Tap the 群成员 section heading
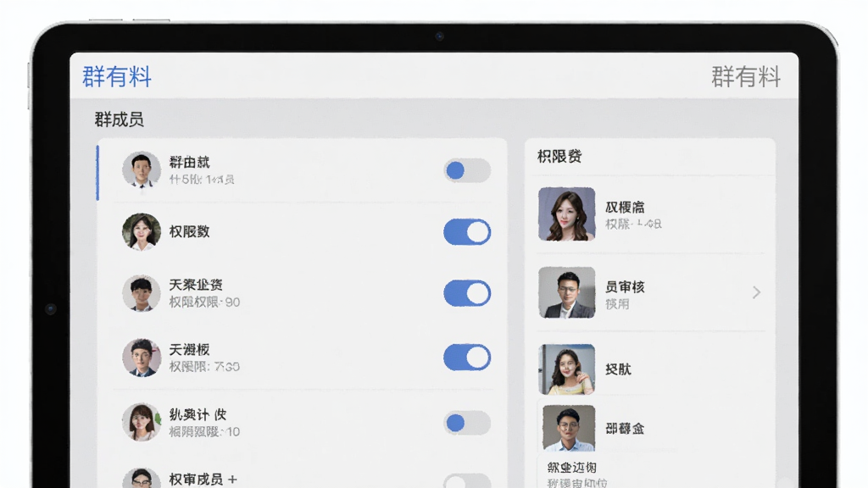This screenshot has width=868, height=488. [119, 119]
